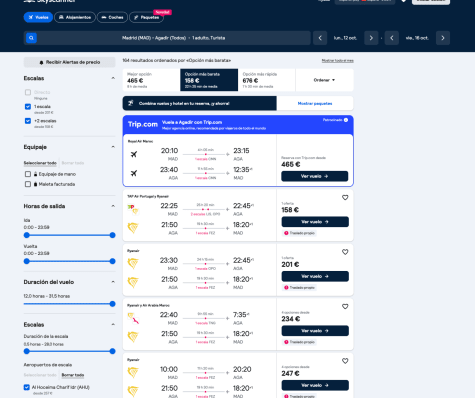Click Ver vuelo for the 201 € flight

tap(315, 276)
